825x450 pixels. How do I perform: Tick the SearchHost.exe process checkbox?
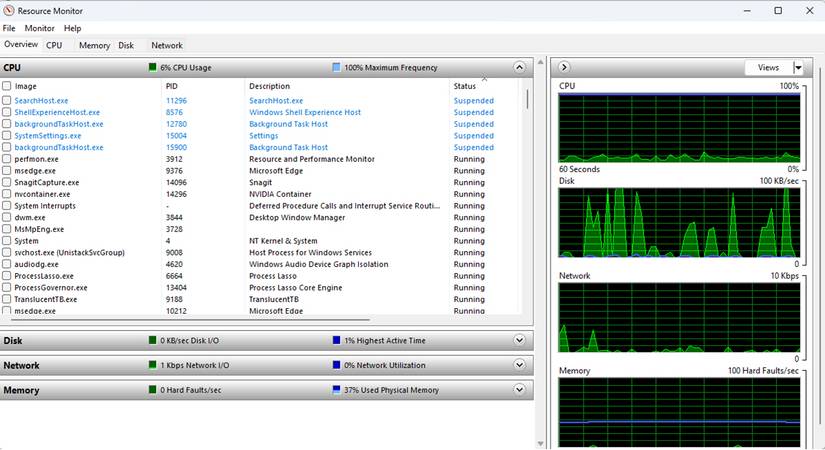tap(7, 101)
